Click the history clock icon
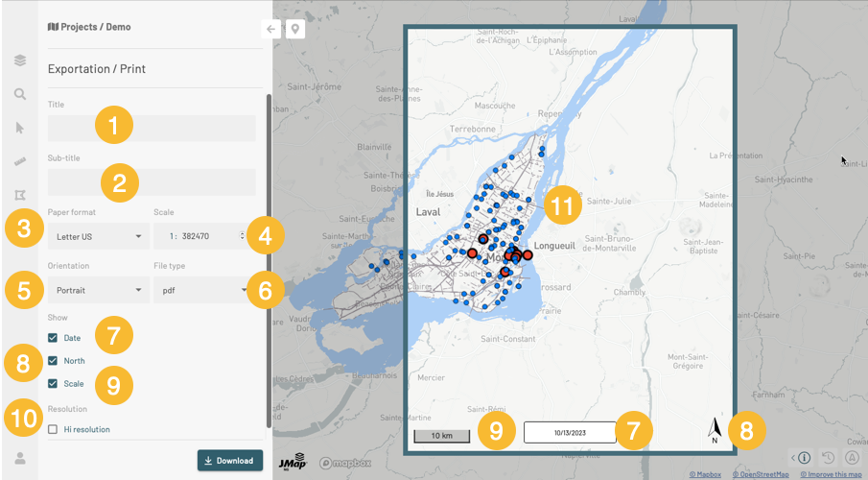 click(x=828, y=457)
